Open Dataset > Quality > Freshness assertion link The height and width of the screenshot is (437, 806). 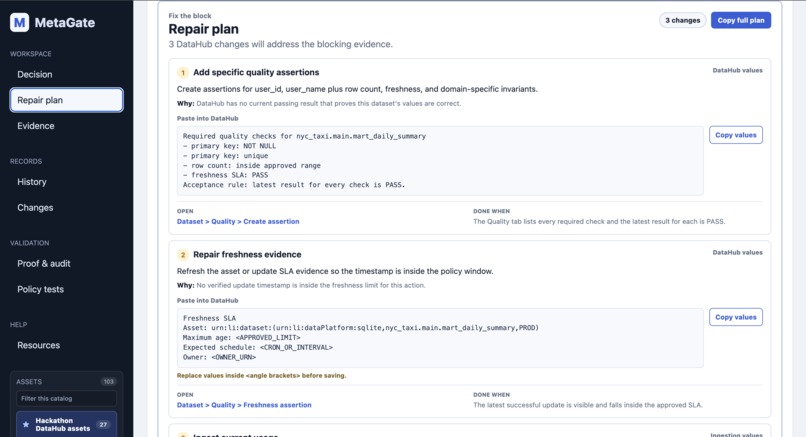[x=244, y=405]
